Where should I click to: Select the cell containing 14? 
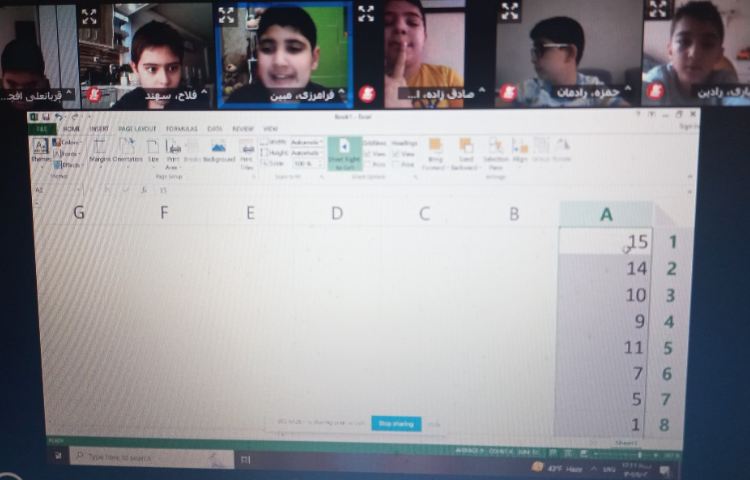click(604, 268)
